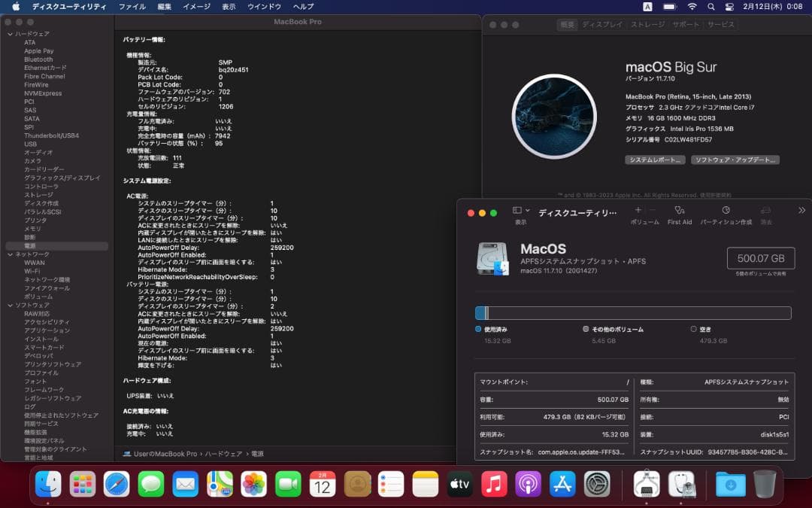Select the 空き legend circle
812x508 pixels.
coord(695,328)
